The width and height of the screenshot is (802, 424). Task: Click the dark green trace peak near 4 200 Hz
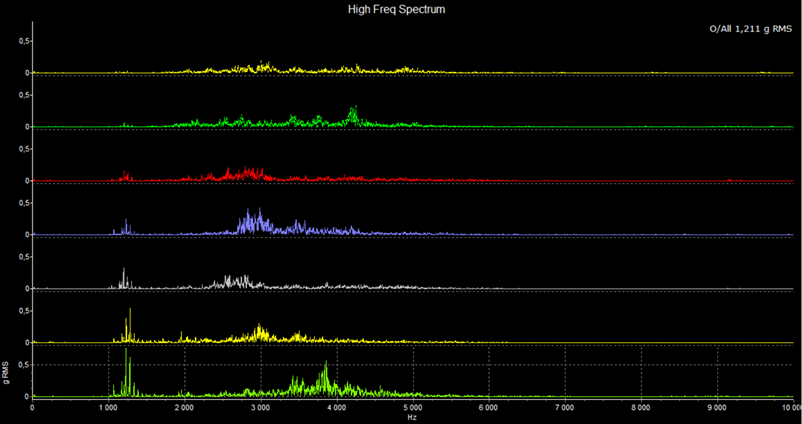click(352, 115)
